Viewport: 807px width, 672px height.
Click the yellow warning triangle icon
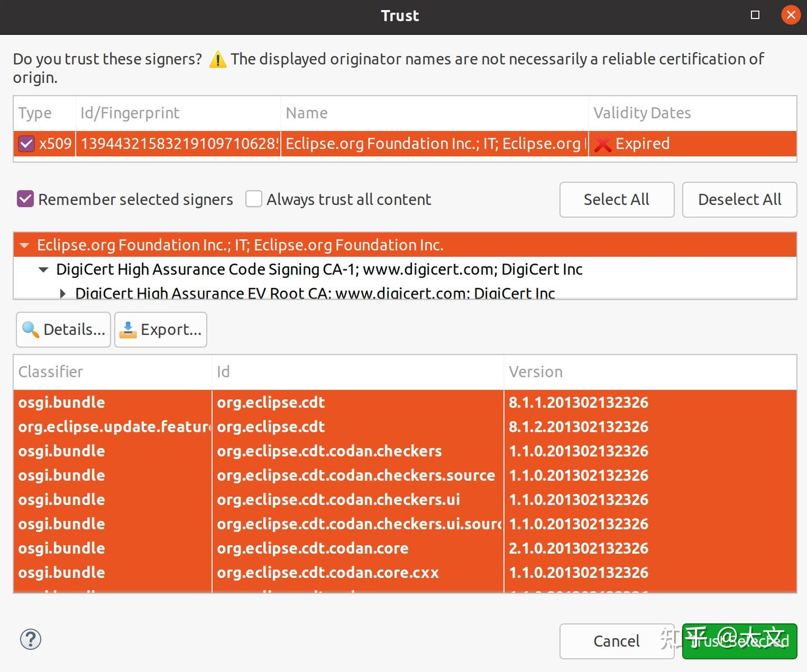coord(217,59)
